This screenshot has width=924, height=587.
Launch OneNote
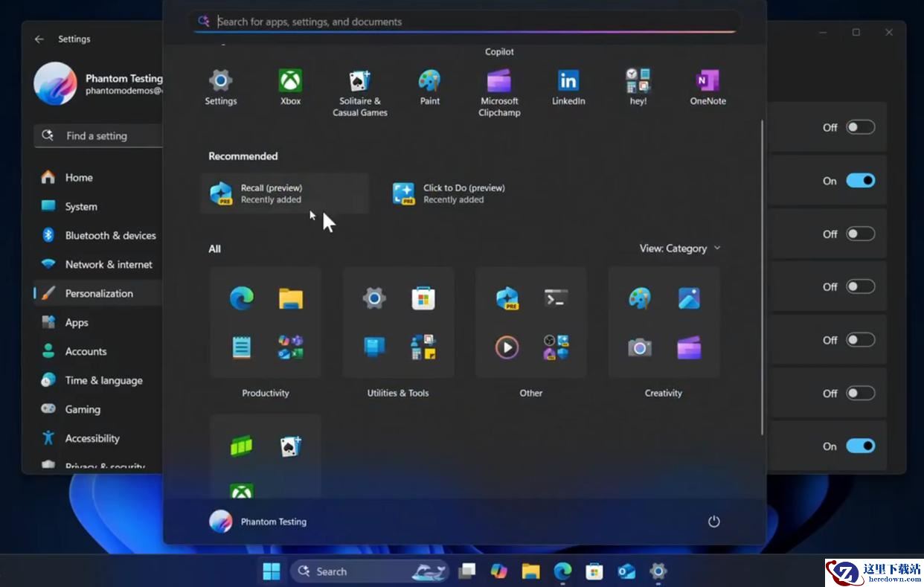pyautogui.click(x=708, y=87)
